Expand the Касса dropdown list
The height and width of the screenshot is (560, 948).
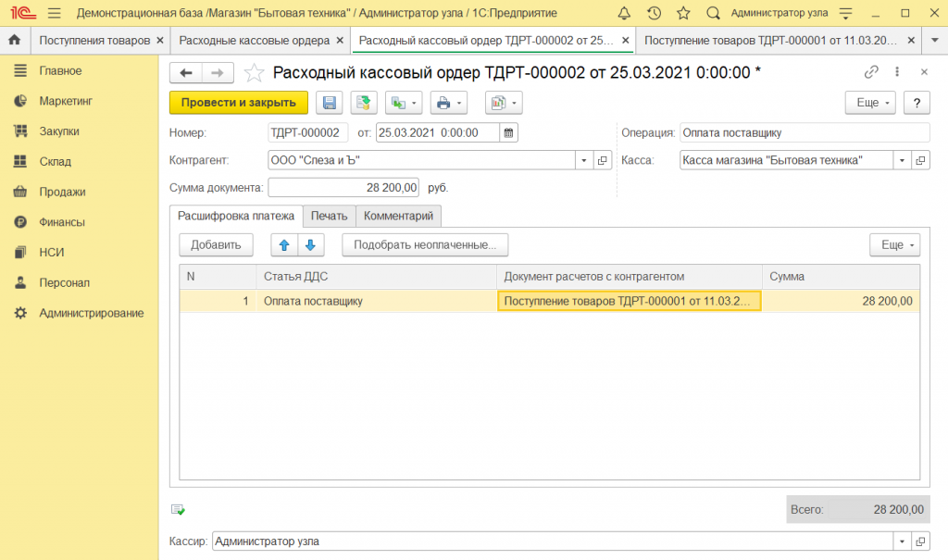[903, 160]
